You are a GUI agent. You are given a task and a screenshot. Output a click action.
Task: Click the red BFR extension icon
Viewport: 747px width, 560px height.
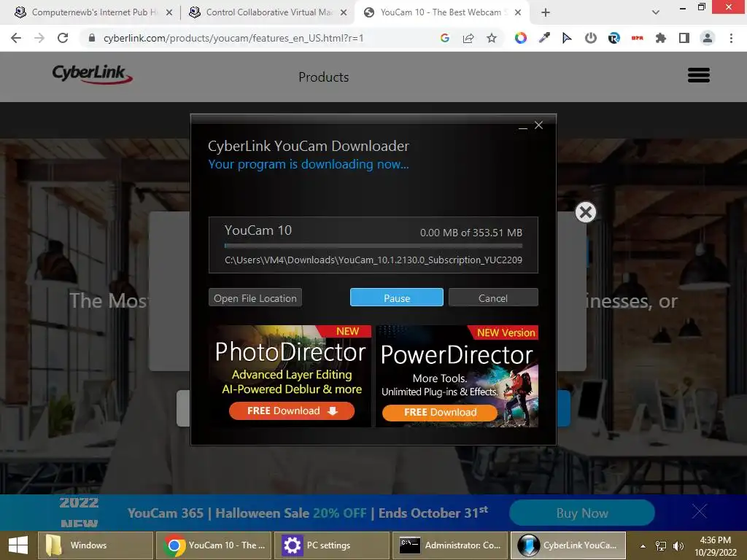click(638, 38)
